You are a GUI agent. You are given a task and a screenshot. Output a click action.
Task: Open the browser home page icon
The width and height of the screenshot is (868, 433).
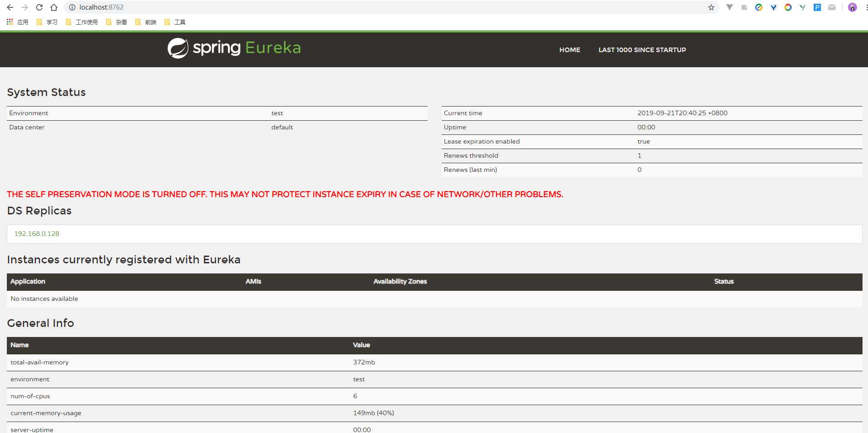pyautogui.click(x=54, y=7)
